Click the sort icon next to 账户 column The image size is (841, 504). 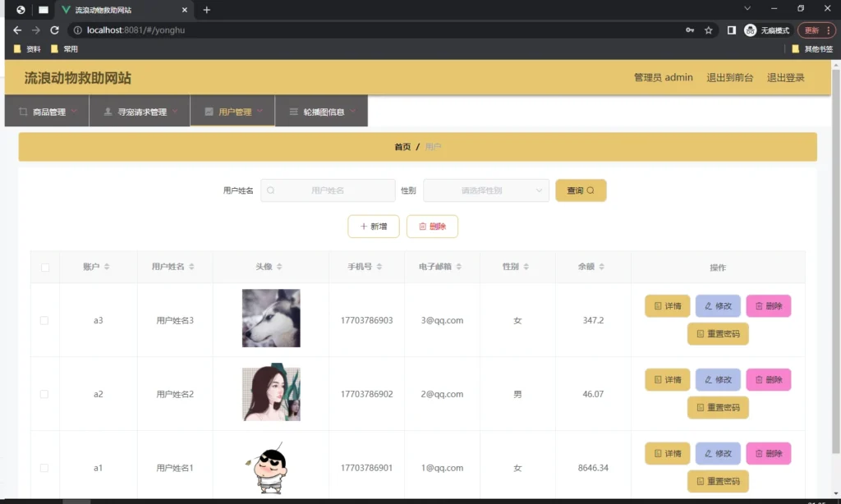coord(107,267)
